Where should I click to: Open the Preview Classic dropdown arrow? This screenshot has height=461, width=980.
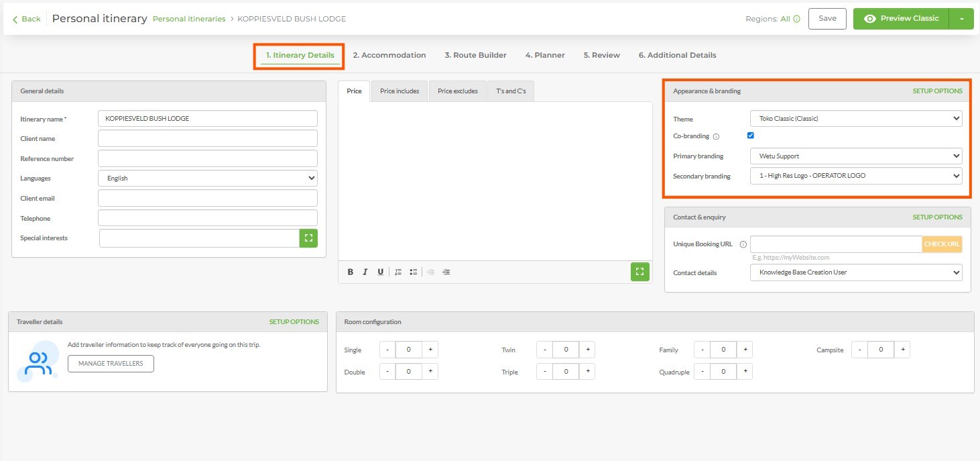[961, 19]
